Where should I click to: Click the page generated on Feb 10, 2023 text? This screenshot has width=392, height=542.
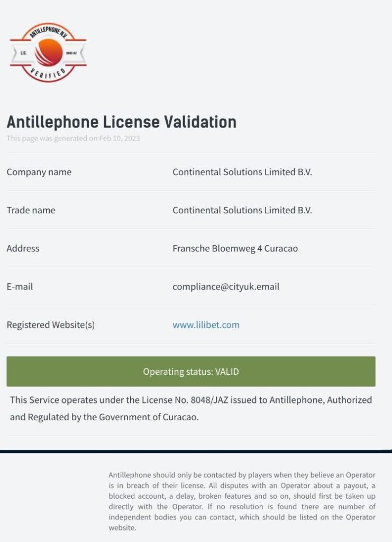pos(73,138)
